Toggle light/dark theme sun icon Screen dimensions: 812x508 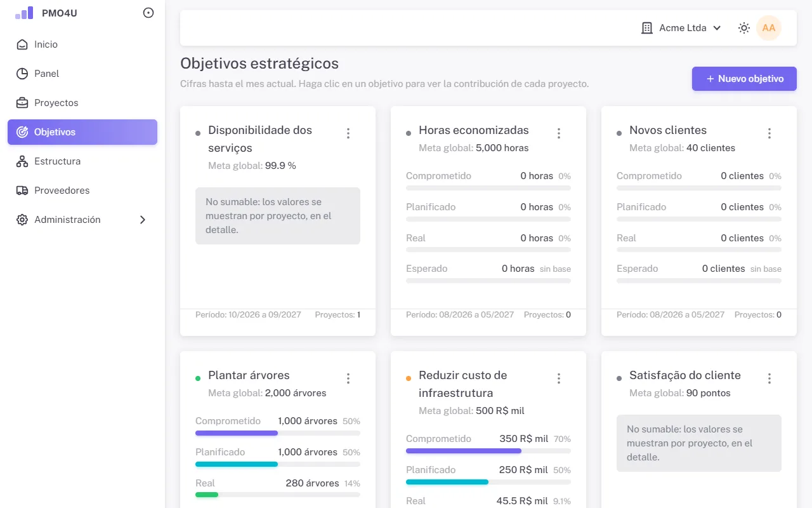(x=744, y=28)
